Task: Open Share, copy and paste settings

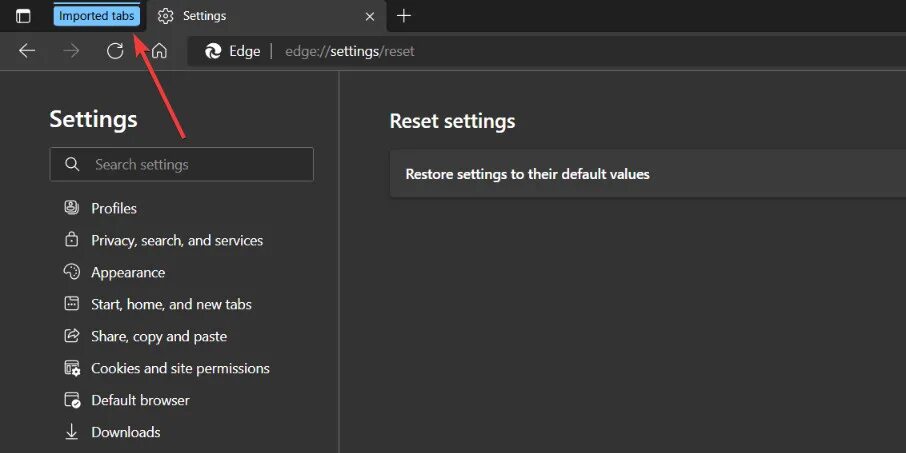Action: click(159, 336)
